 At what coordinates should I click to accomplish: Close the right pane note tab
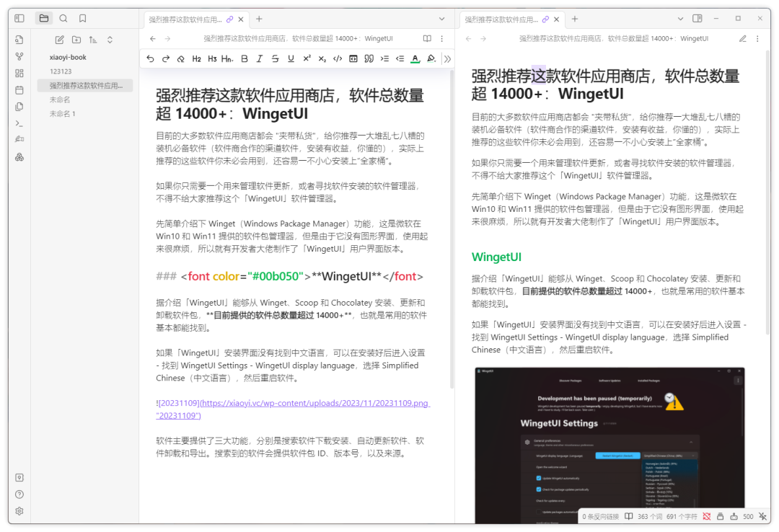(556, 19)
